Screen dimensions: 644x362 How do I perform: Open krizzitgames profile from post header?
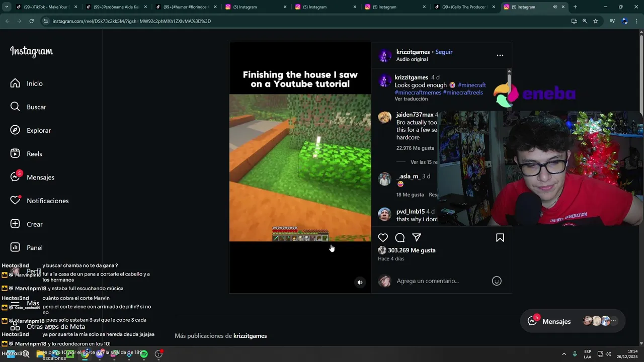pos(413,52)
